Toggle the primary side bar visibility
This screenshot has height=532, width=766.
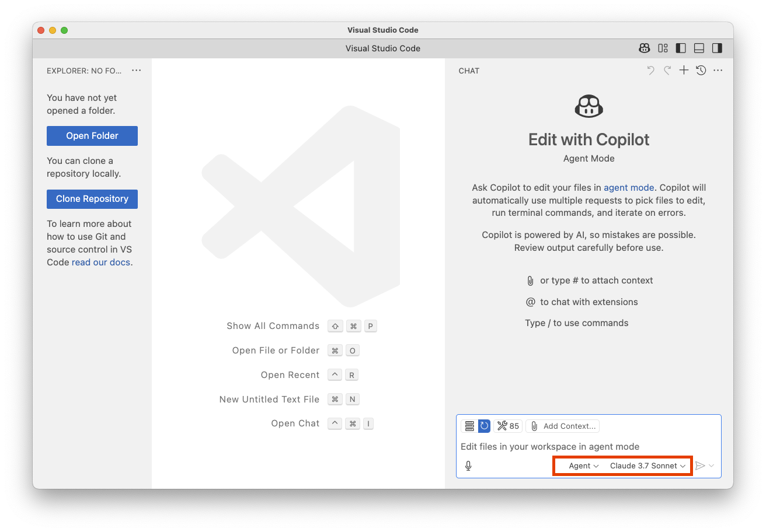coord(681,48)
